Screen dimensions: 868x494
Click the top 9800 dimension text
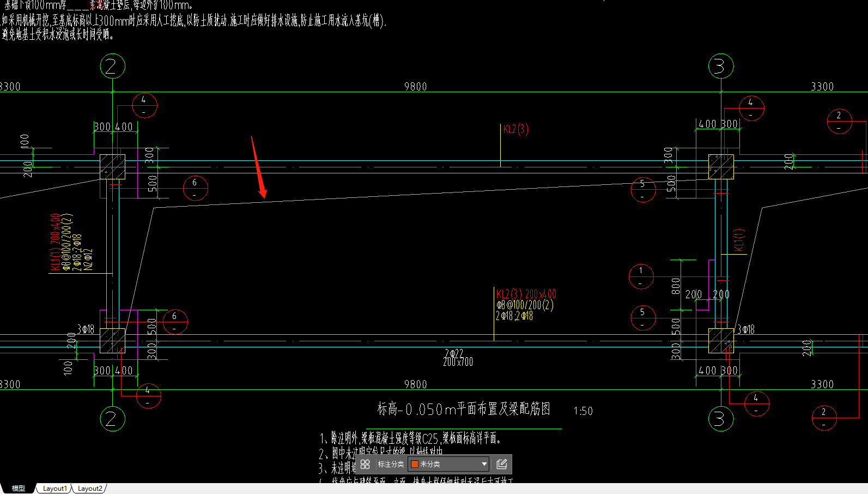pos(416,87)
